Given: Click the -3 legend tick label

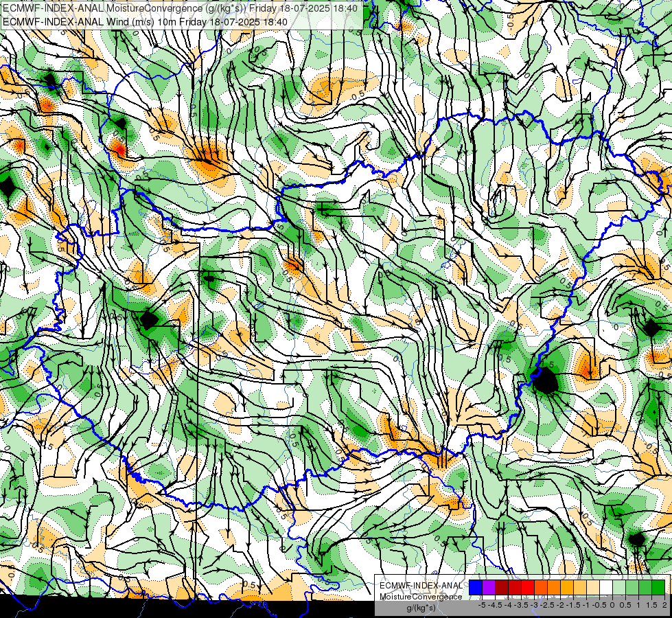Looking at the screenshot, I should (x=535, y=605).
